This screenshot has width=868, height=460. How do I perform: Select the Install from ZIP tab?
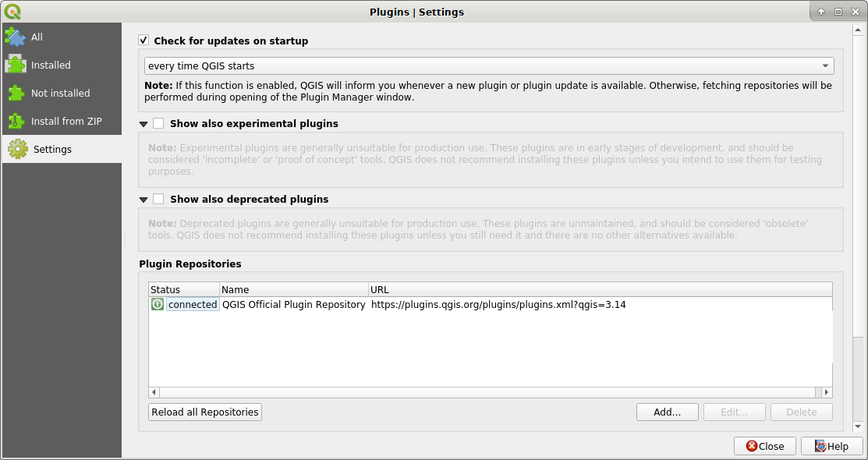point(62,121)
